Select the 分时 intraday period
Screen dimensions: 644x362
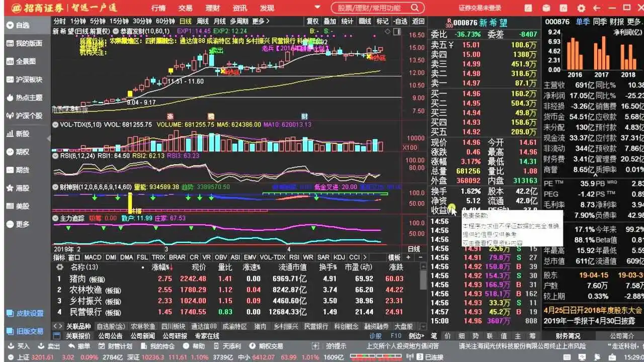point(59,21)
